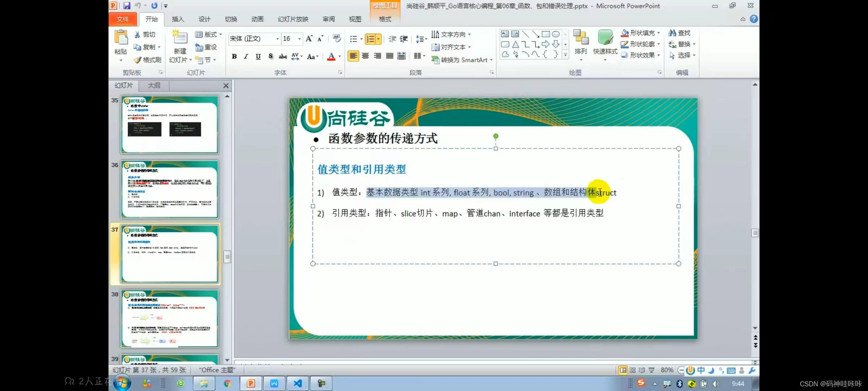Close the slides pane with the X
The image size is (868, 391).
pos(226,85)
